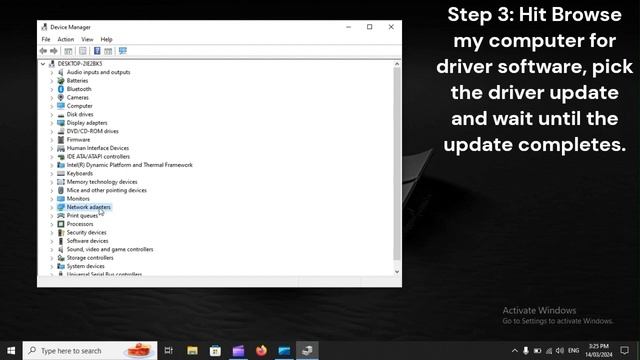
Task: Open Properties from the toolbar icon
Action: pos(82,51)
